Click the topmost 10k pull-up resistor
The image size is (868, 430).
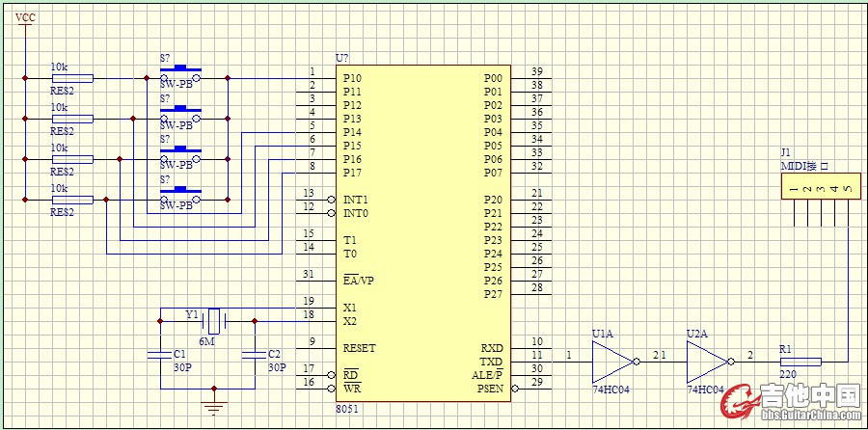(x=72, y=78)
